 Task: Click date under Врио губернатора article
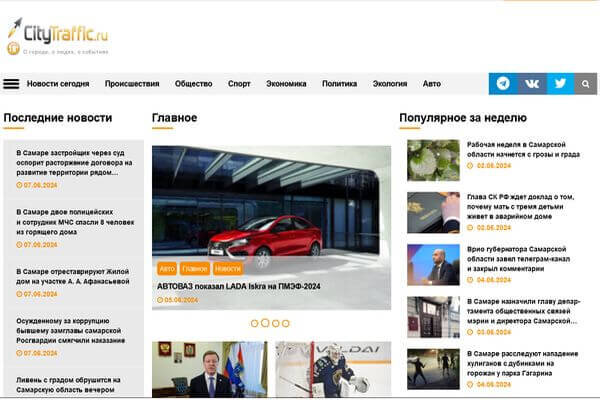click(489, 280)
